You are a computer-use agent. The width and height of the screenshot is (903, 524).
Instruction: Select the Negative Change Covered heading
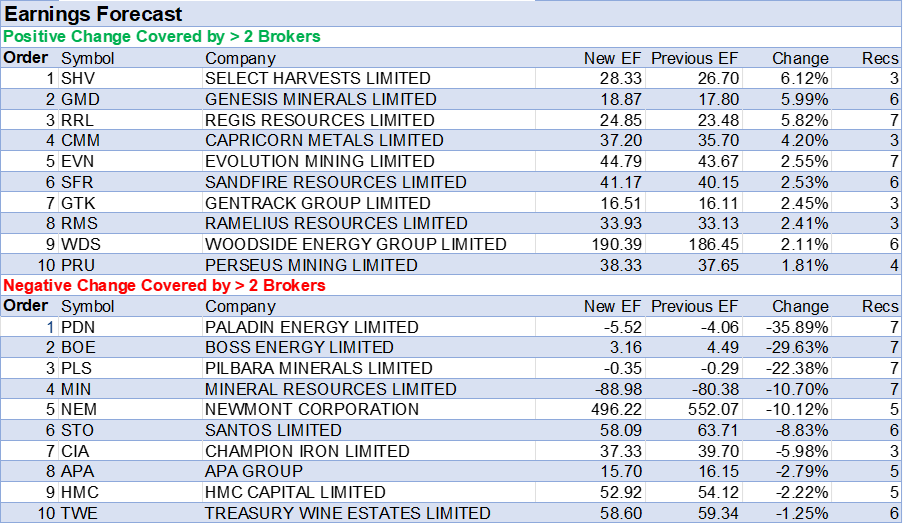coord(165,286)
